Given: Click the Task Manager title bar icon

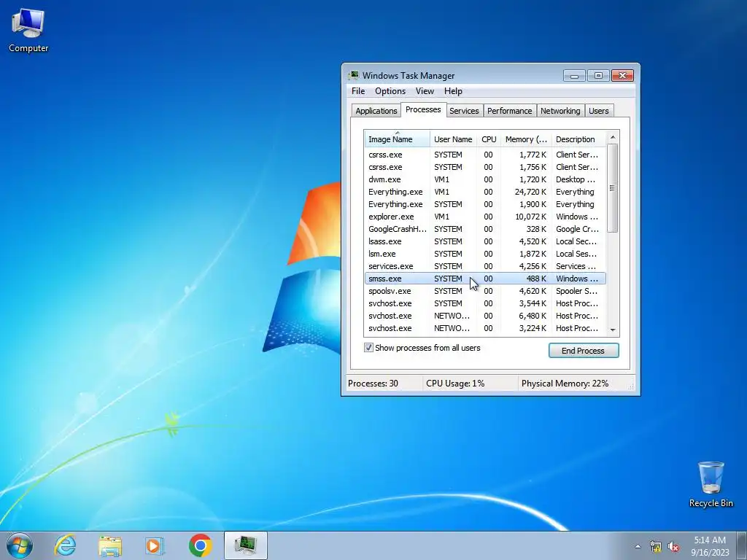Looking at the screenshot, I should pyautogui.click(x=353, y=75).
